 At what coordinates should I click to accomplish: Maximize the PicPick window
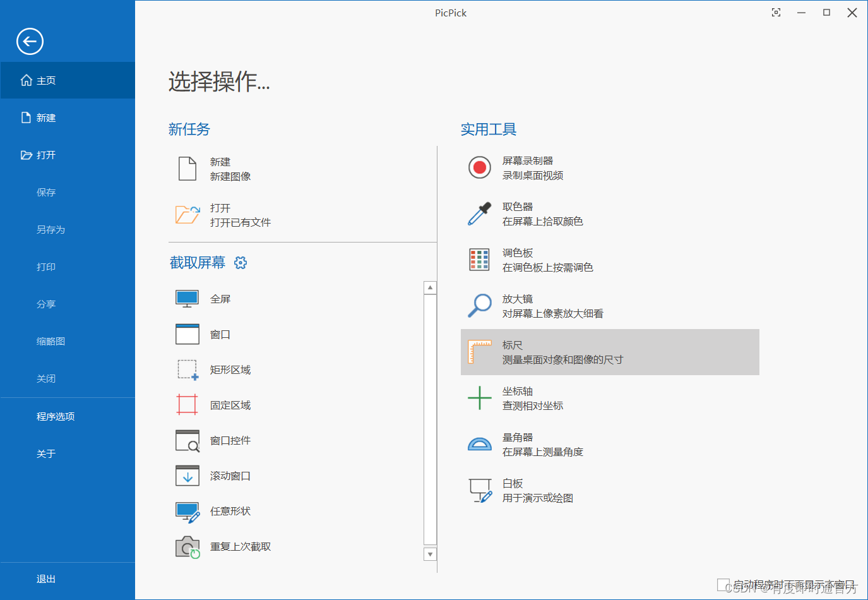(827, 13)
